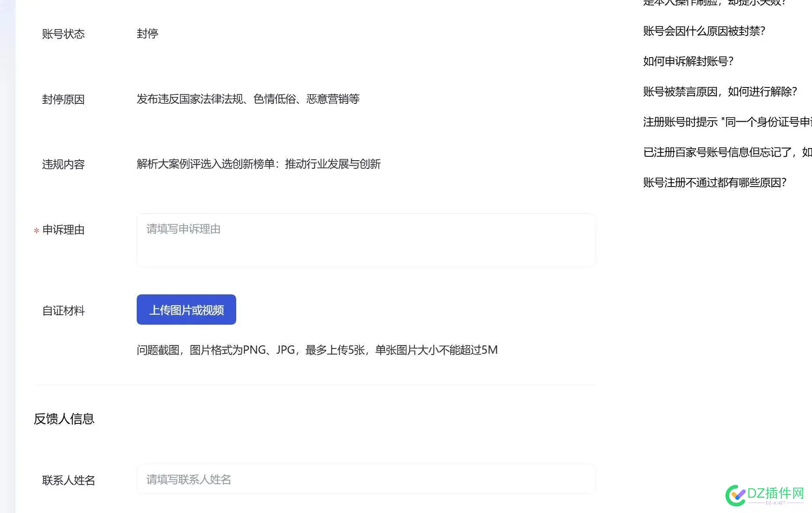Click the 自证材料 label

[63, 311]
